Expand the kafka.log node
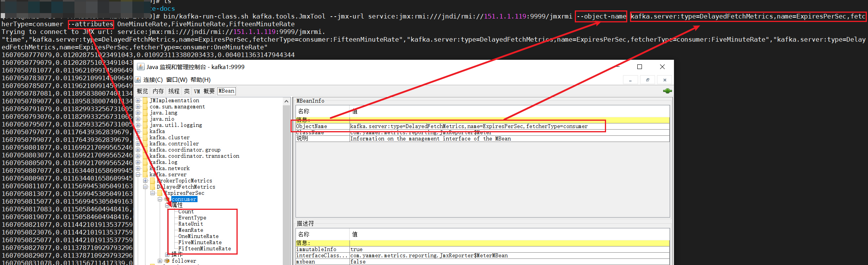 pyautogui.click(x=138, y=162)
